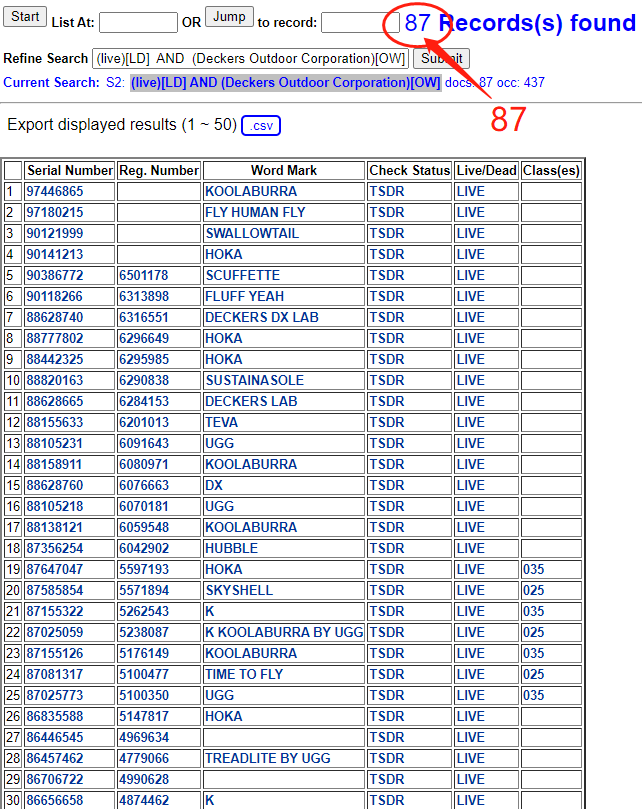Image resolution: width=642 pixels, height=809 pixels.
Task: Open the SKYSHELL word mark
Action: 239,590
